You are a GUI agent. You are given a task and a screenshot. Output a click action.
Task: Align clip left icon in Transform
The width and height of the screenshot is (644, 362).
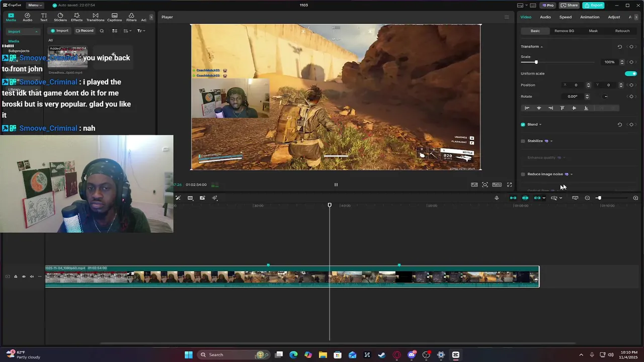point(527,108)
